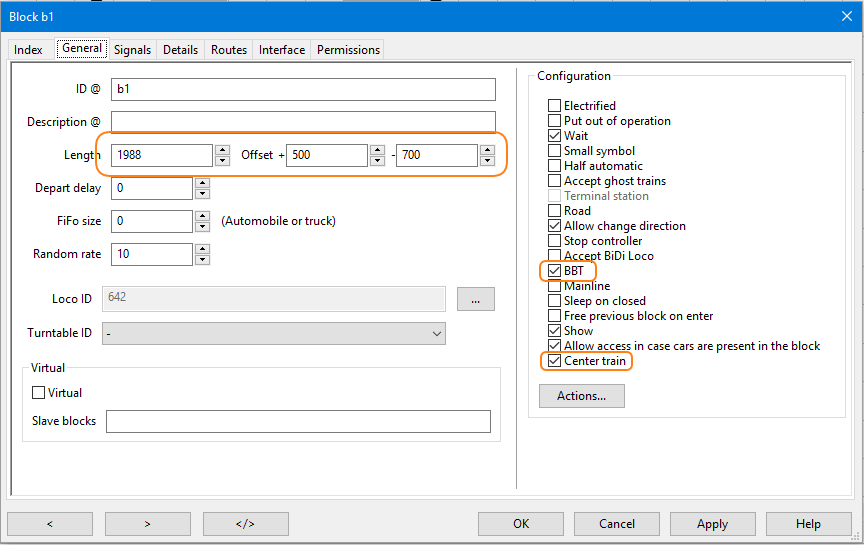This screenshot has height=545, width=864.
Task: Click the </> XML button
Action: 245,524
